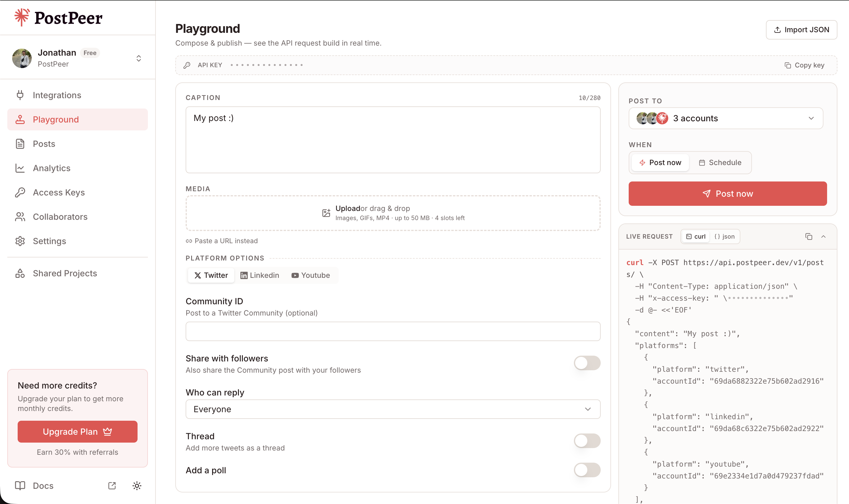The image size is (849, 504).
Task: Click the copy live request icon
Action: click(x=809, y=236)
